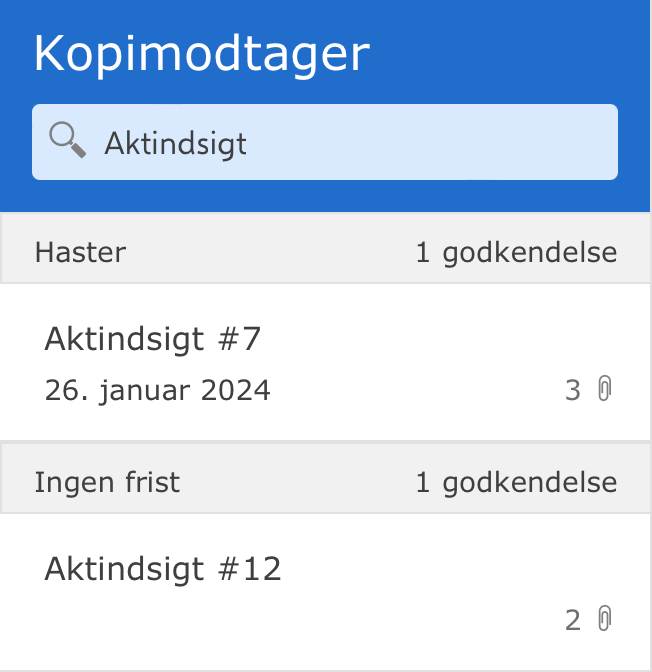Click 1 godkendelse in Ingen frist header

click(x=516, y=483)
